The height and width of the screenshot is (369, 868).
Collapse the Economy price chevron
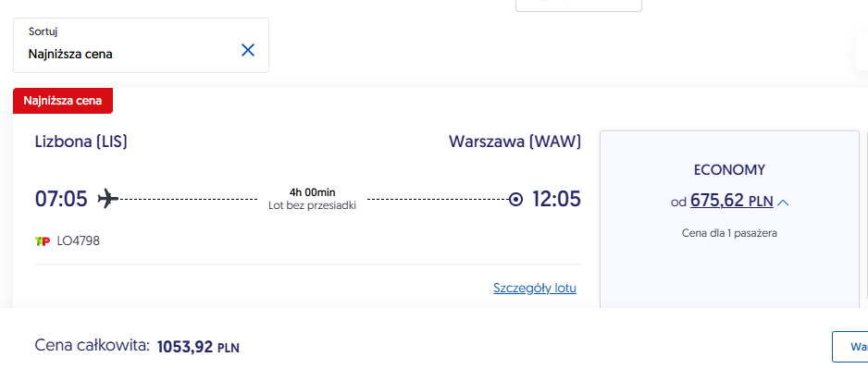pos(783,203)
